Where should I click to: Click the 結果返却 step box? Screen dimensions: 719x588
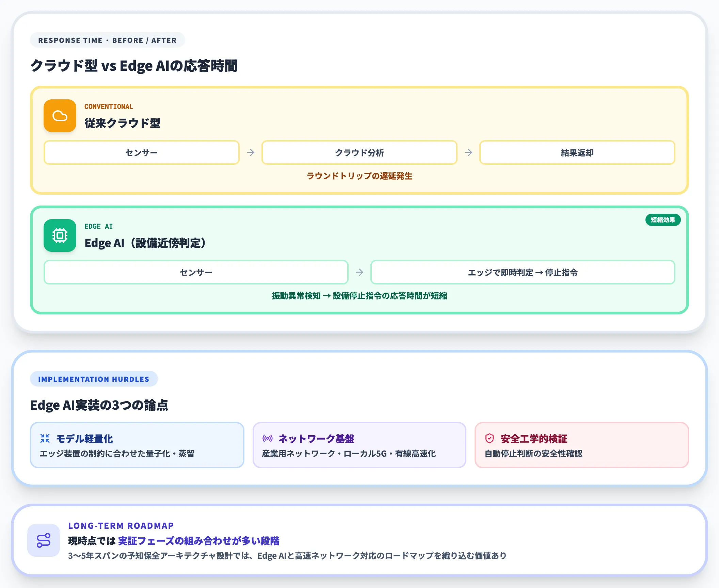(x=577, y=152)
